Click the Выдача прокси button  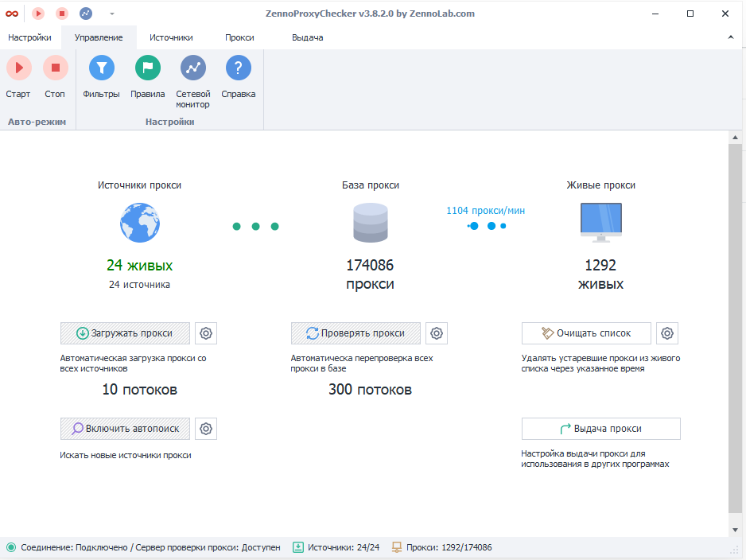601,429
